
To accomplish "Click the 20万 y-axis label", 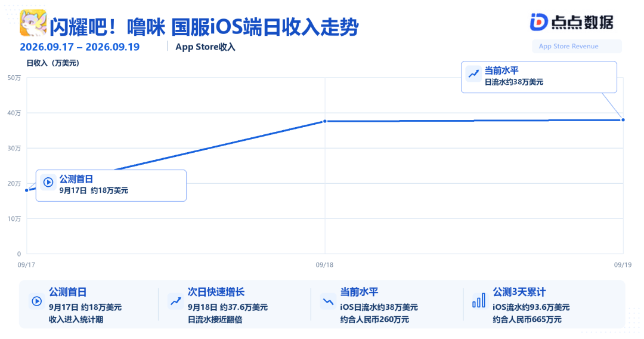I will pyautogui.click(x=14, y=184).
